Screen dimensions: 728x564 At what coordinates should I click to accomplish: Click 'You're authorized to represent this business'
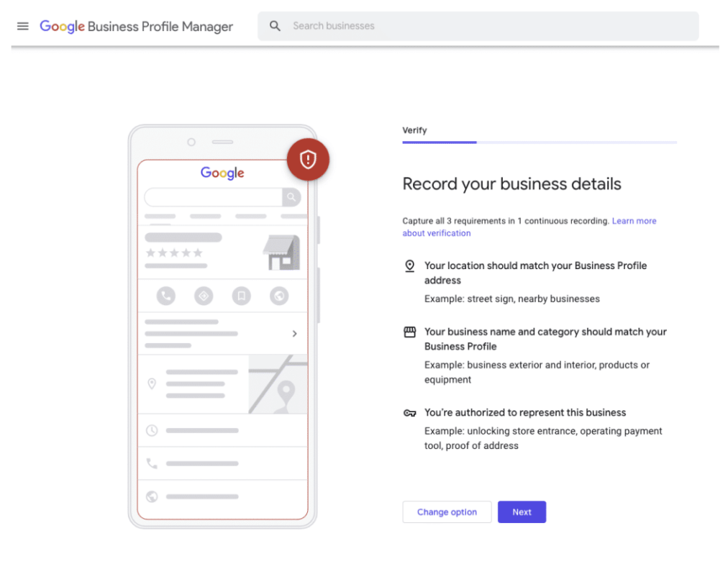525,413
